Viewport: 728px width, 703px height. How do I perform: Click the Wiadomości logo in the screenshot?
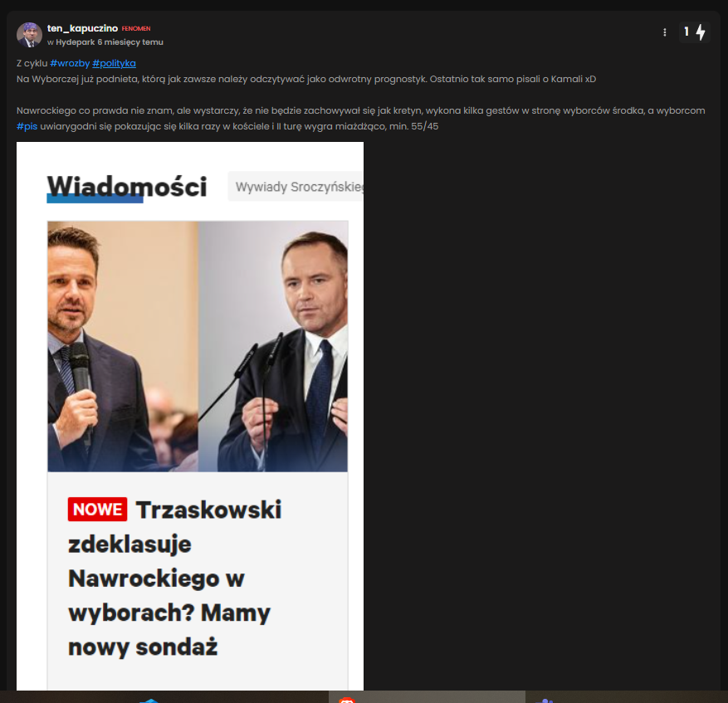click(127, 187)
